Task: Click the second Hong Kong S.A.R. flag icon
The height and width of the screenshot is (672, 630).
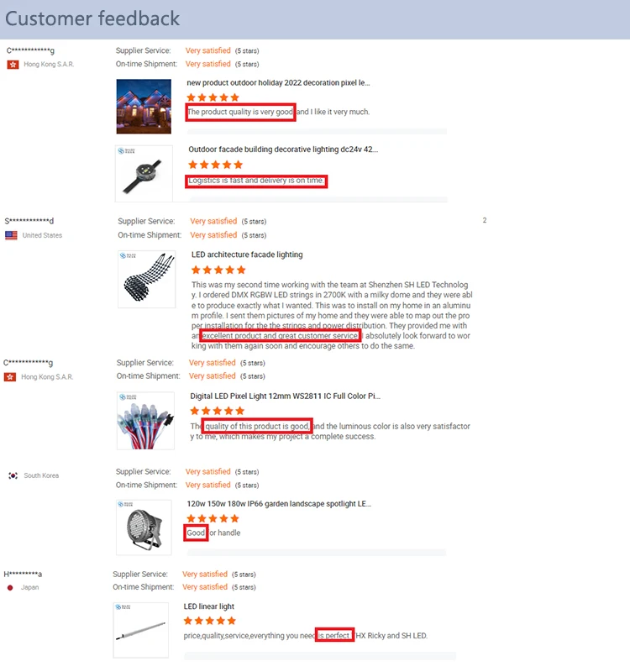Action: click(x=10, y=377)
